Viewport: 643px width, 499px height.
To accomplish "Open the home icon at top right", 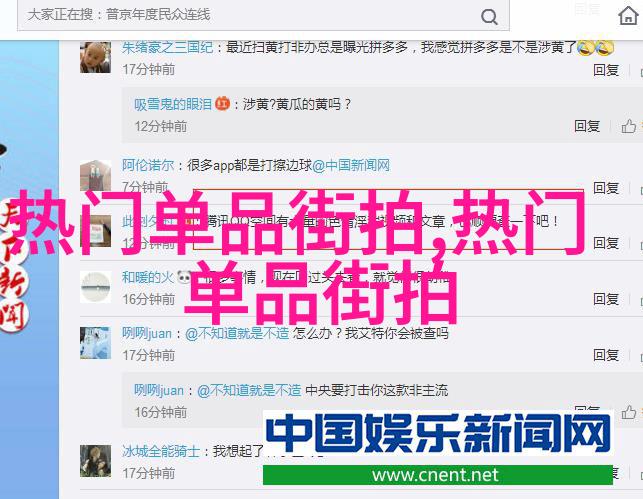I will [x=628, y=16].
